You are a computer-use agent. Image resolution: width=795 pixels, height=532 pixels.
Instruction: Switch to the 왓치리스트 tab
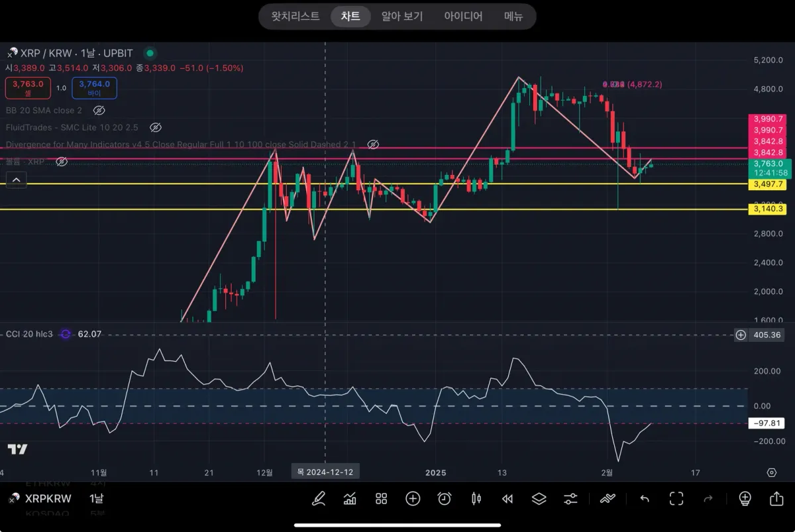[x=295, y=17]
